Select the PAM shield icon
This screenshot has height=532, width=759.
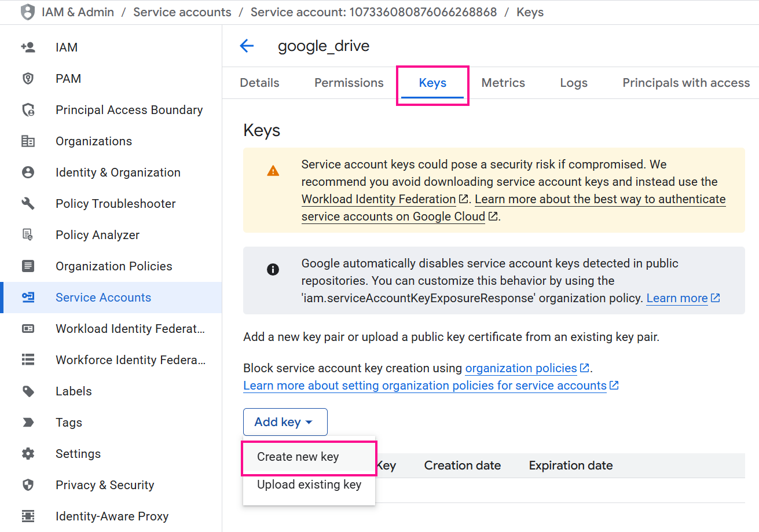tap(28, 78)
